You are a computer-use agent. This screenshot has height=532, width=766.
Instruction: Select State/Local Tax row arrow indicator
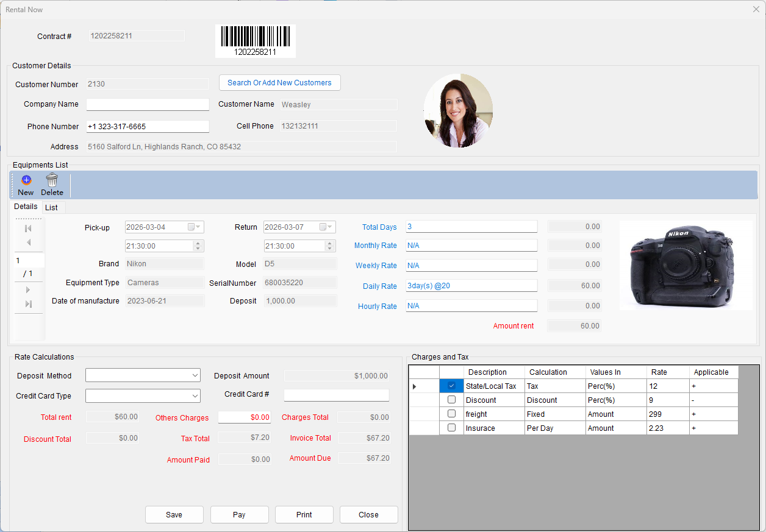click(415, 386)
